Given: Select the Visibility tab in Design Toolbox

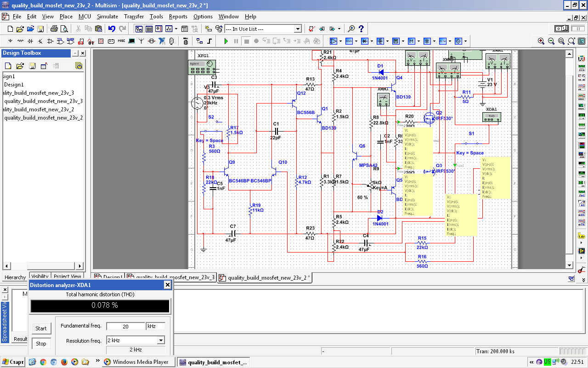Looking at the screenshot, I should (40, 276).
